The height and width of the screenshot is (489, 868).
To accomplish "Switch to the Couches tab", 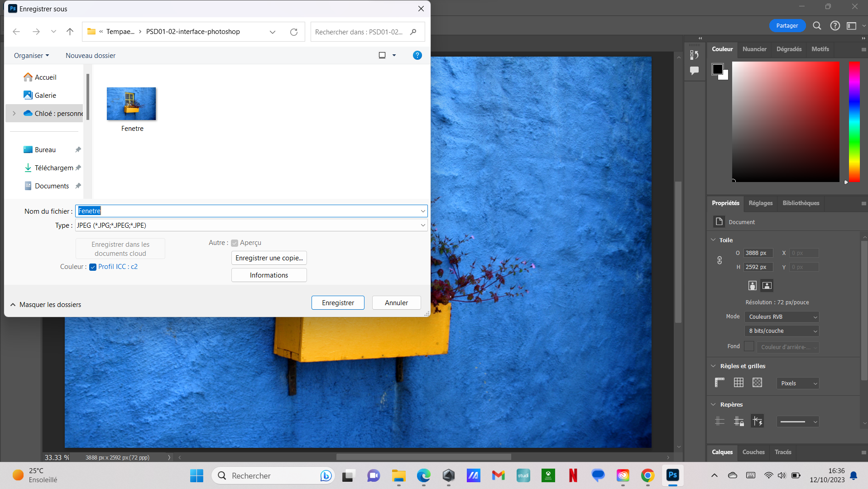I will 753,452.
